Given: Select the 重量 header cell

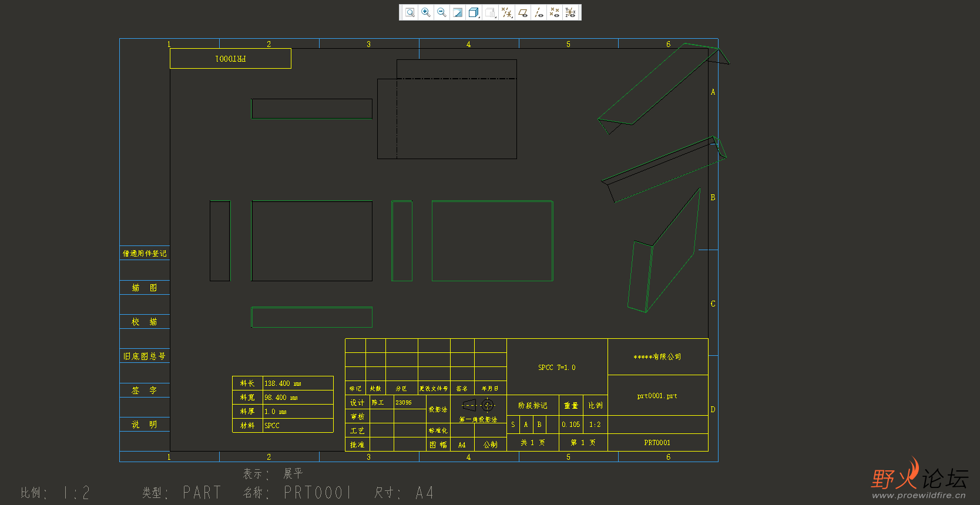Looking at the screenshot, I should click(x=571, y=405).
